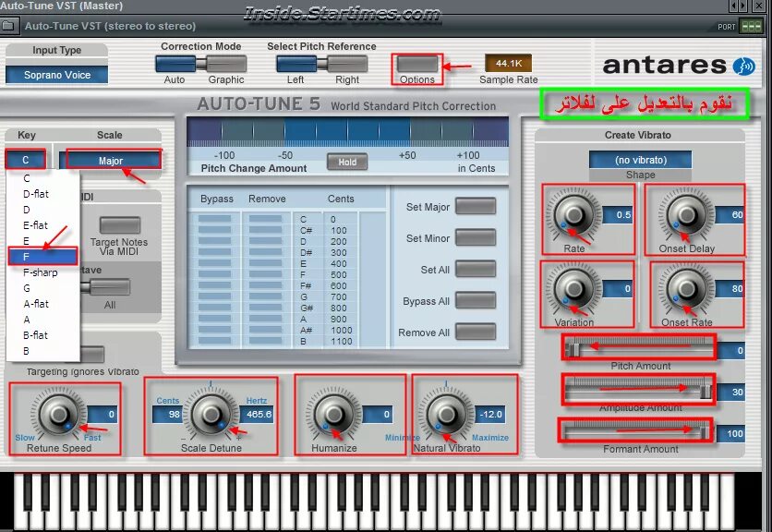The image size is (772, 532).
Task: Click the left arrow in title bar
Action: (734, 6)
